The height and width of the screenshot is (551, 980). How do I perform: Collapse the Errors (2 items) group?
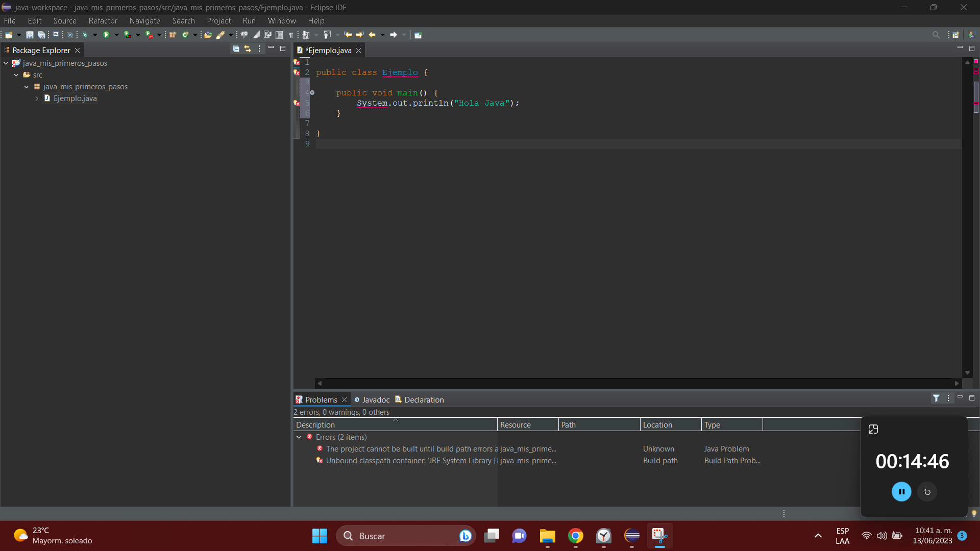(x=299, y=437)
